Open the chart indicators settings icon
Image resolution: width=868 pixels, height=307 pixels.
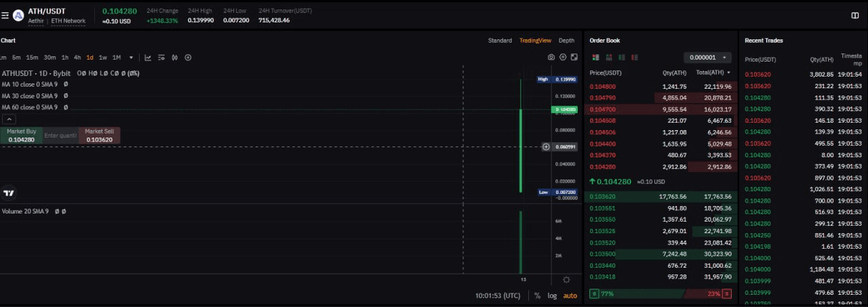click(x=161, y=58)
